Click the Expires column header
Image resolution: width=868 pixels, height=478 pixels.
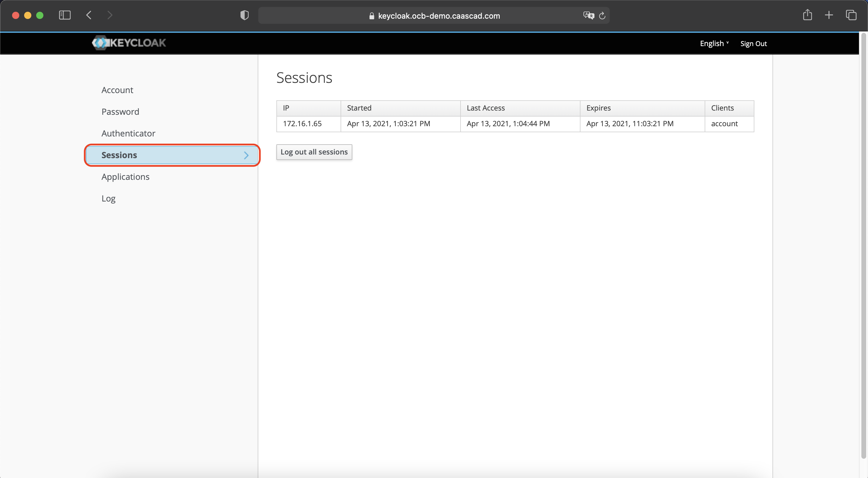point(642,108)
